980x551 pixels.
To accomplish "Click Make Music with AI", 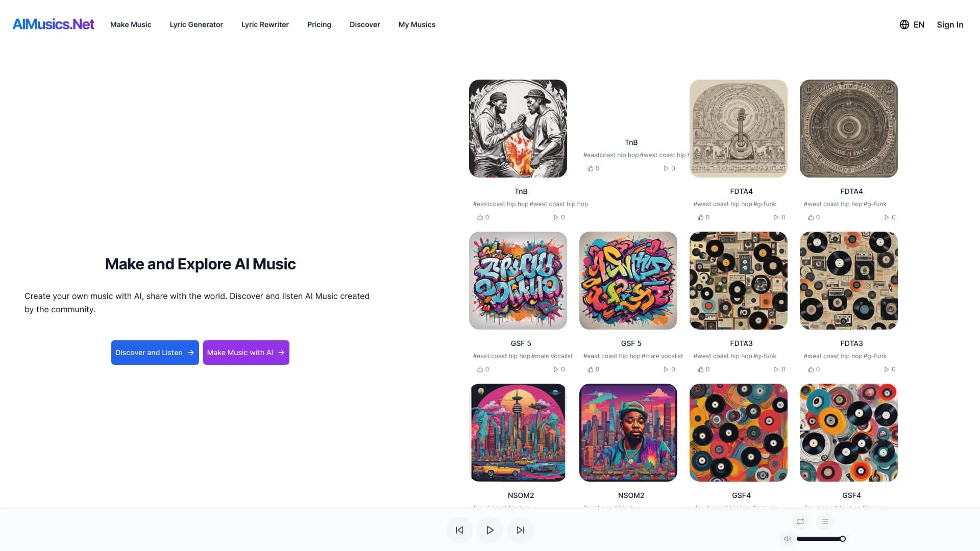I will pyautogui.click(x=246, y=352).
